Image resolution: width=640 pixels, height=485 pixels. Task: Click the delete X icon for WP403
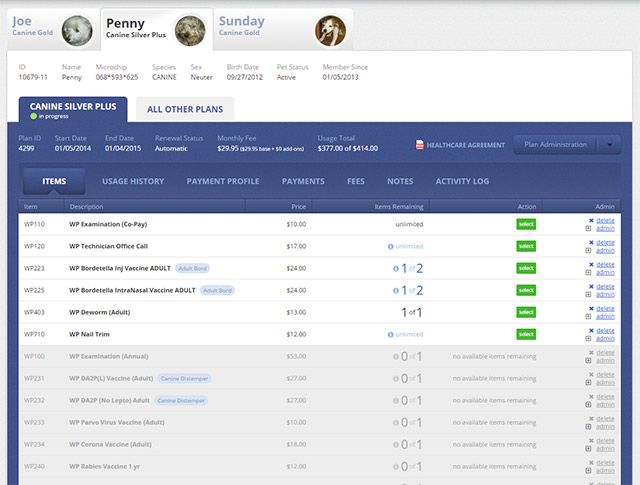coord(591,309)
